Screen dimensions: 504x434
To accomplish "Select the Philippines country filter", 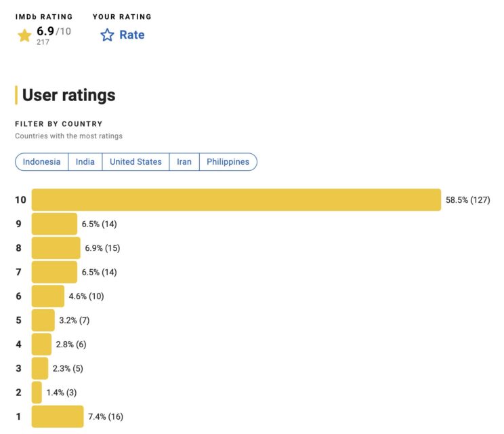I will pos(228,162).
